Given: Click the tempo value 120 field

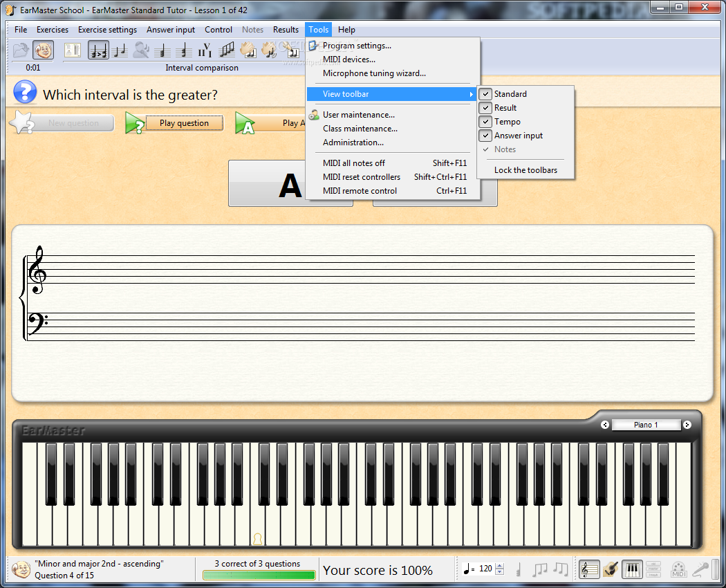Looking at the screenshot, I should click(485, 569).
